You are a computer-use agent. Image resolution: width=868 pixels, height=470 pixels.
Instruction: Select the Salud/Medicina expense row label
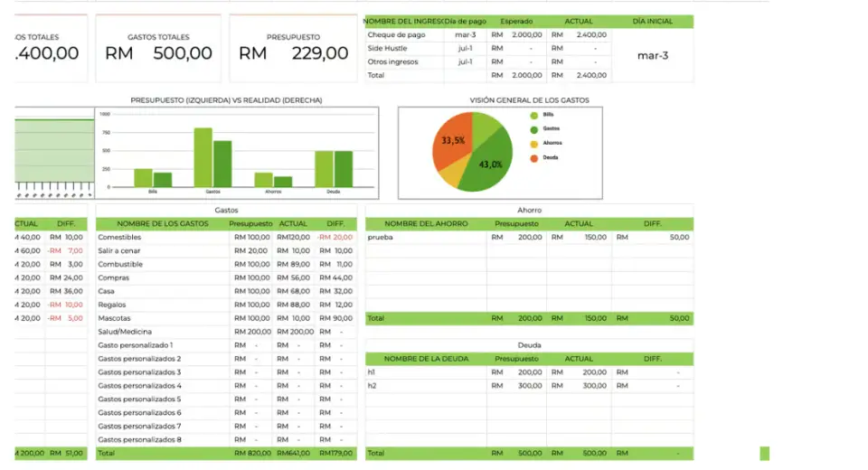tap(160, 332)
